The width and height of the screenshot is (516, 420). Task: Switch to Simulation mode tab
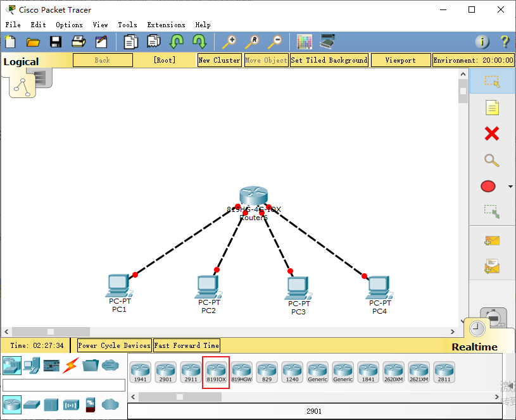coord(494,317)
